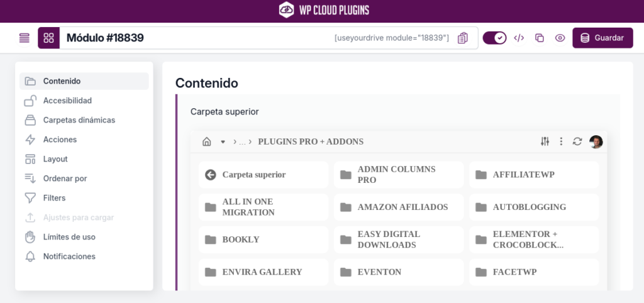This screenshot has height=303, width=644.
Task: Open the hamburger menu icon
Action: [x=25, y=38]
